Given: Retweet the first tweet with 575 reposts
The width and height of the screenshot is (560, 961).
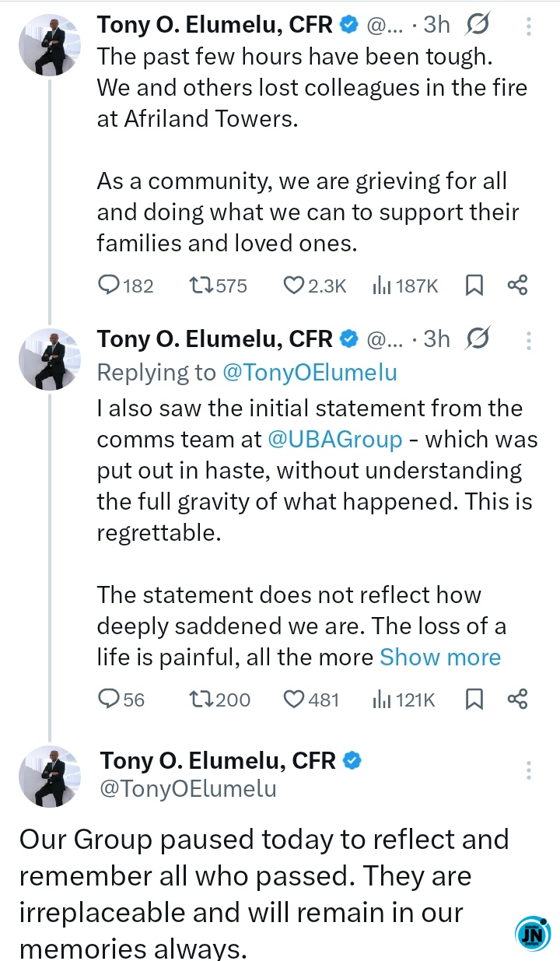Looking at the screenshot, I should tap(218, 286).
